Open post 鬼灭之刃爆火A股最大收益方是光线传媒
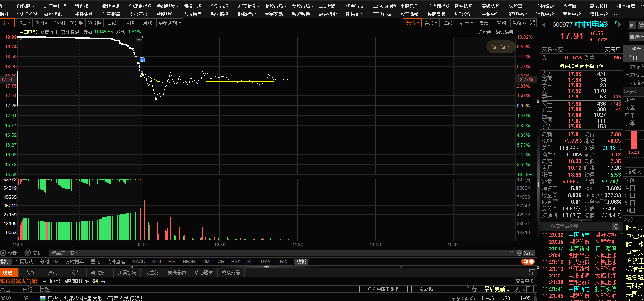The image size is (644, 301). tap(95, 298)
